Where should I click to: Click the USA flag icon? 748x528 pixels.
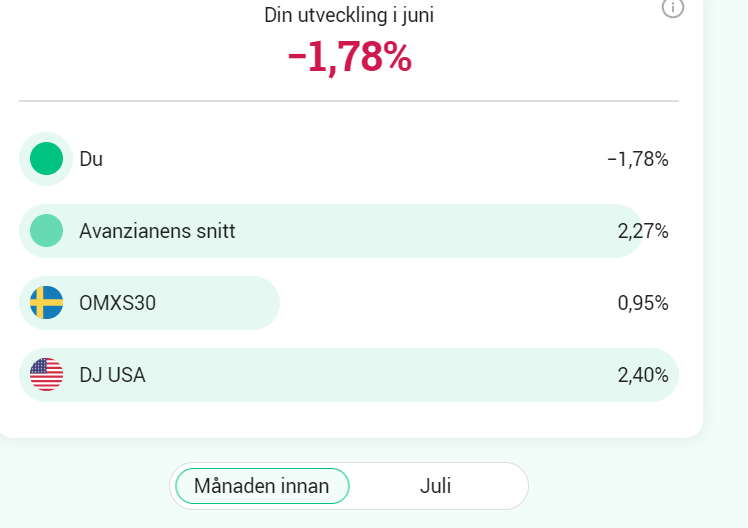tap(46, 375)
